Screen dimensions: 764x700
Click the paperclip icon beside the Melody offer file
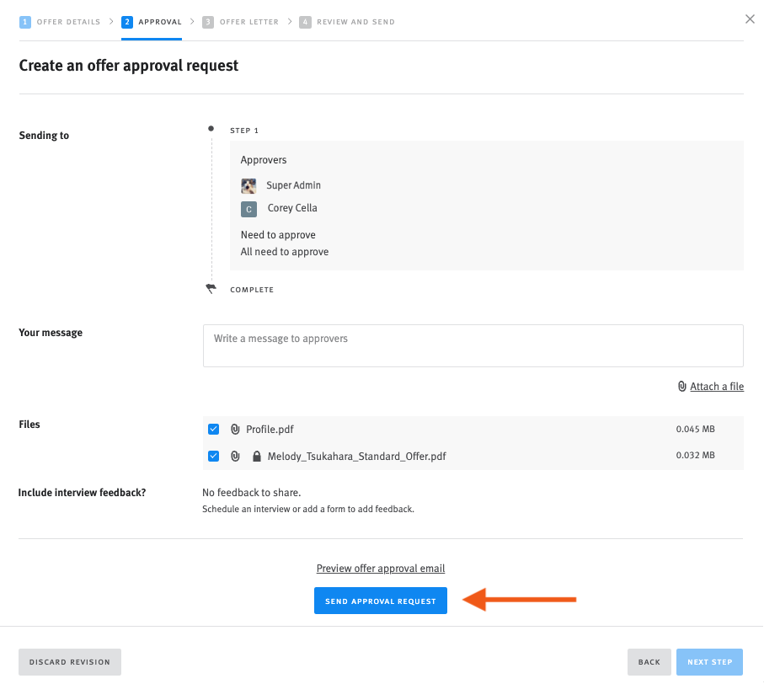point(234,456)
